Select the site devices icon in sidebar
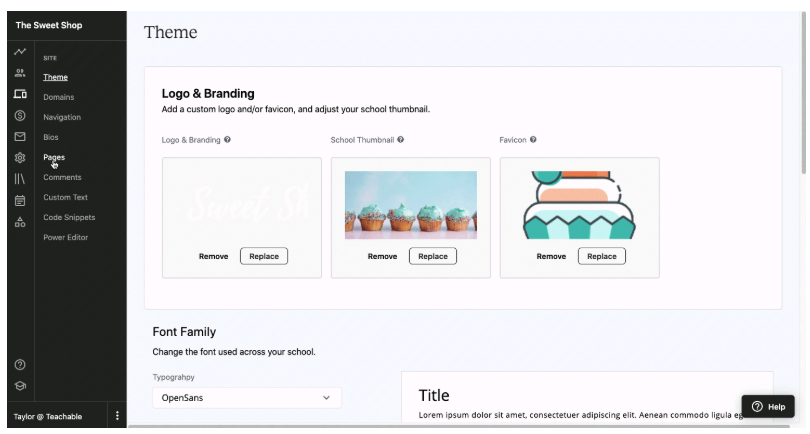This screenshot has height=434, width=810. [x=20, y=94]
